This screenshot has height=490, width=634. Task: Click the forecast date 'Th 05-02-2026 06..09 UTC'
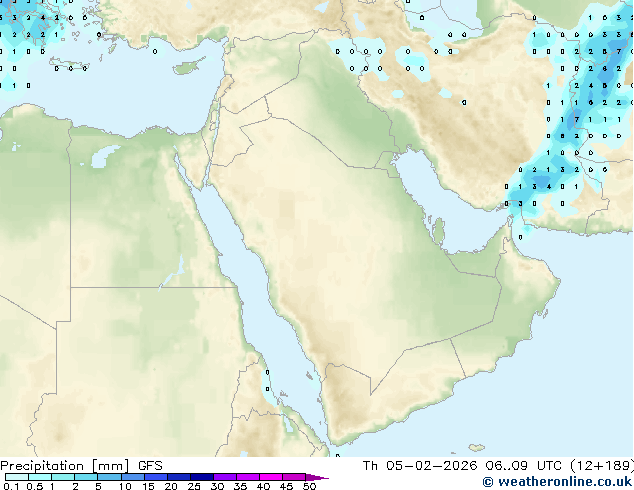point(462,466)
